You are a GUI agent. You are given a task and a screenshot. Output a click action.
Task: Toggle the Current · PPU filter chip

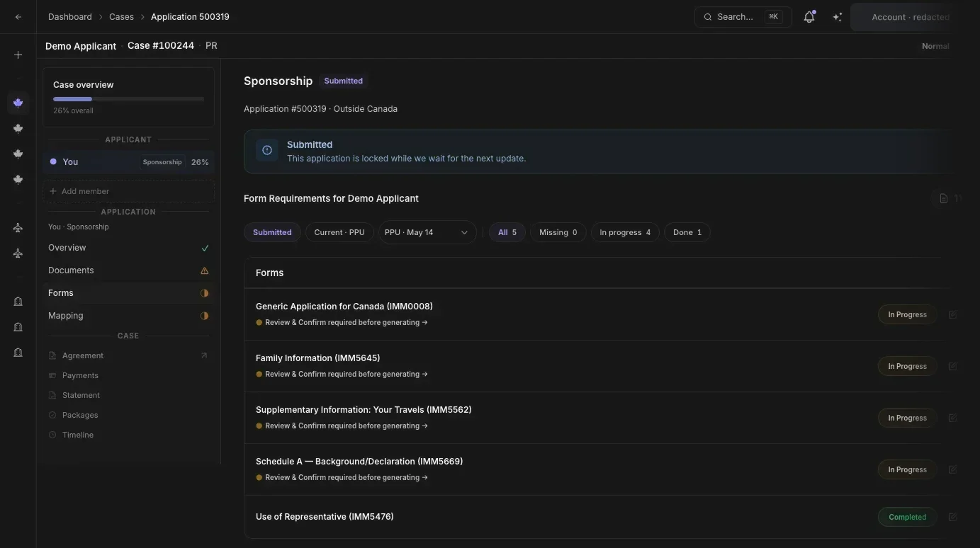pos(339,232)
